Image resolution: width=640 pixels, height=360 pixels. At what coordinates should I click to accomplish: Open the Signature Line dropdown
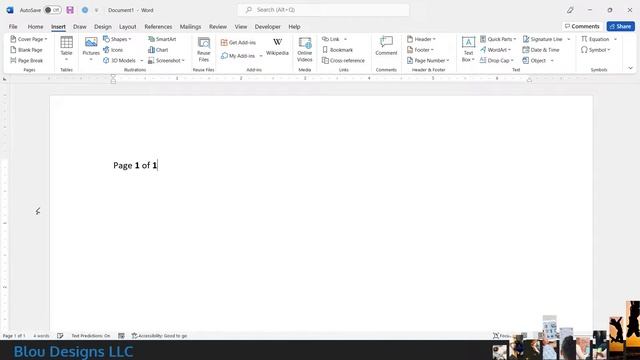tap(569, 39)
